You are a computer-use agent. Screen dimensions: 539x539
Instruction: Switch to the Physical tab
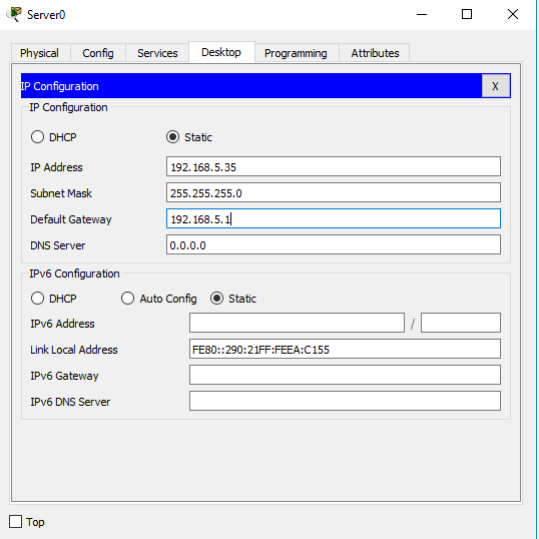pyautogui.click(x=41, y=53)
